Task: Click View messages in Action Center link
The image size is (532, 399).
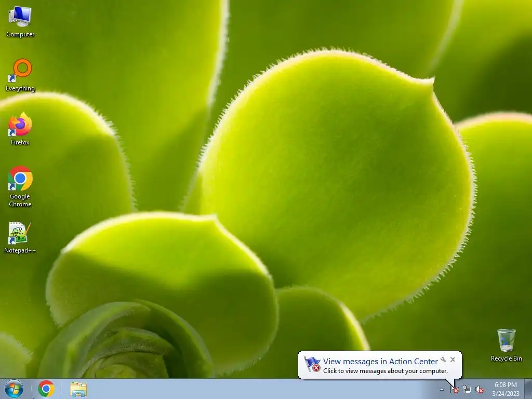Action: pyautogui.click(x=380, y=362)
